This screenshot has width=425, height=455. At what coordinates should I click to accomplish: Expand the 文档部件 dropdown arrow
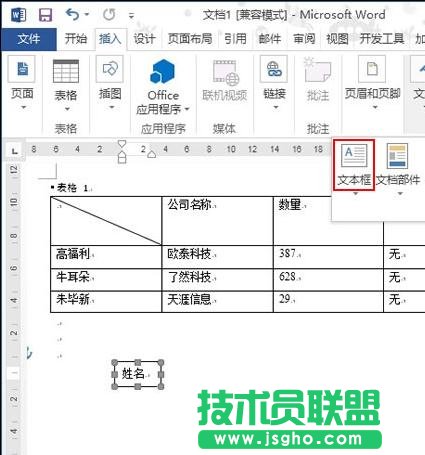(400, 194)
